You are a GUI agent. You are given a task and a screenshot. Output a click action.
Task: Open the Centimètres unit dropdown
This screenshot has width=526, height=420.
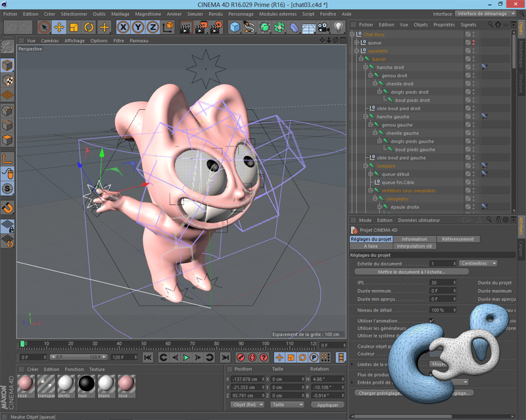click(479, 264)
